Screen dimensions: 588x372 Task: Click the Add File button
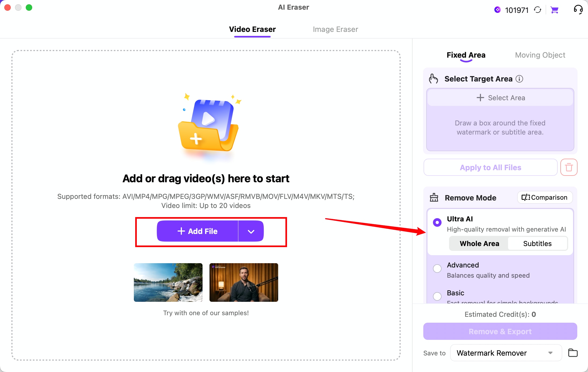[x=197, y=231]
